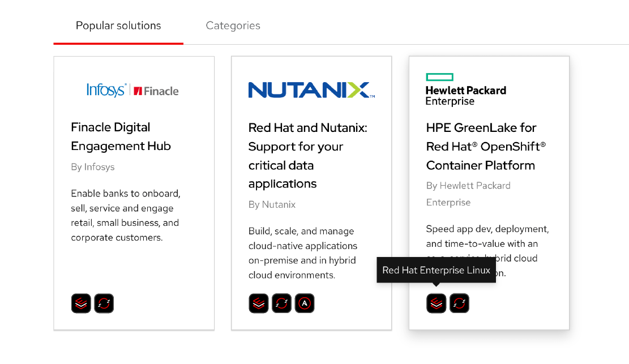The height and width of the screenshot is (364, 629).
Task: Click Ansible icon on Nutanix card
Action: point(305,303)
